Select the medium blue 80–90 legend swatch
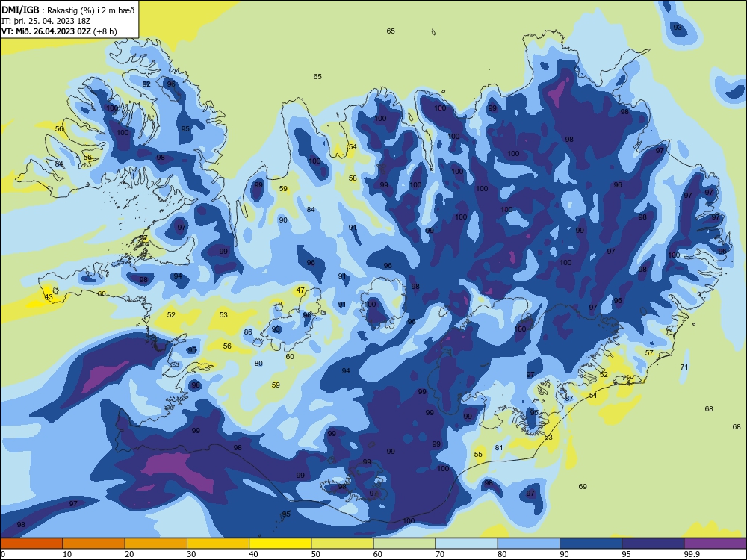 [x=529, y=544]
